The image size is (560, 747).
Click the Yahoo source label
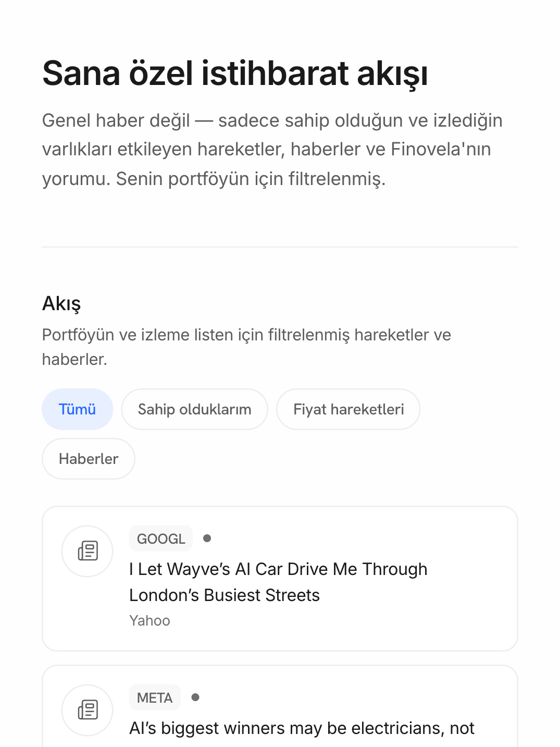tap(150, 621)
